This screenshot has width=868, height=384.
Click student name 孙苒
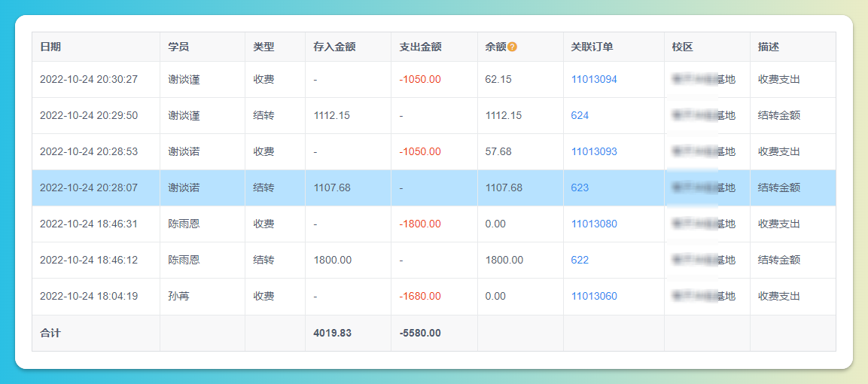point(179,296)
